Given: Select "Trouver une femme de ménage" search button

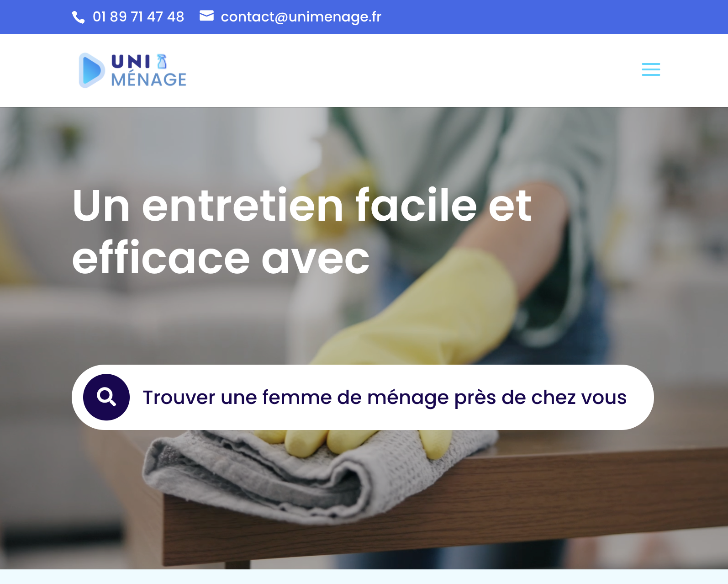Looking at the screenshot, I should pyautogui.click(x=363, y=397).
